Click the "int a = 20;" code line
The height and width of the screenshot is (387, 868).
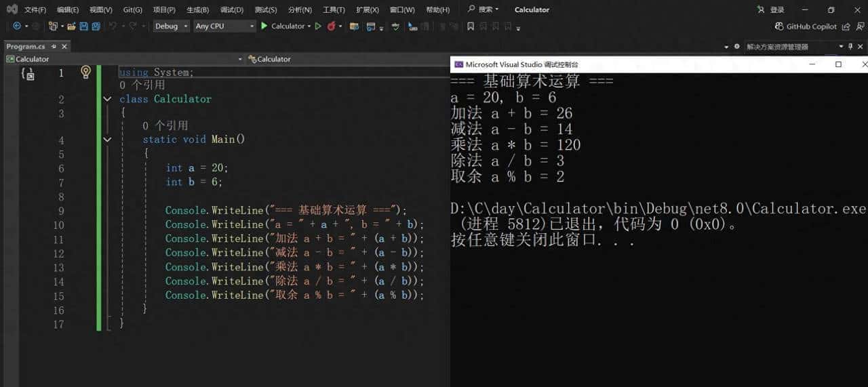[x=197, y=168]
